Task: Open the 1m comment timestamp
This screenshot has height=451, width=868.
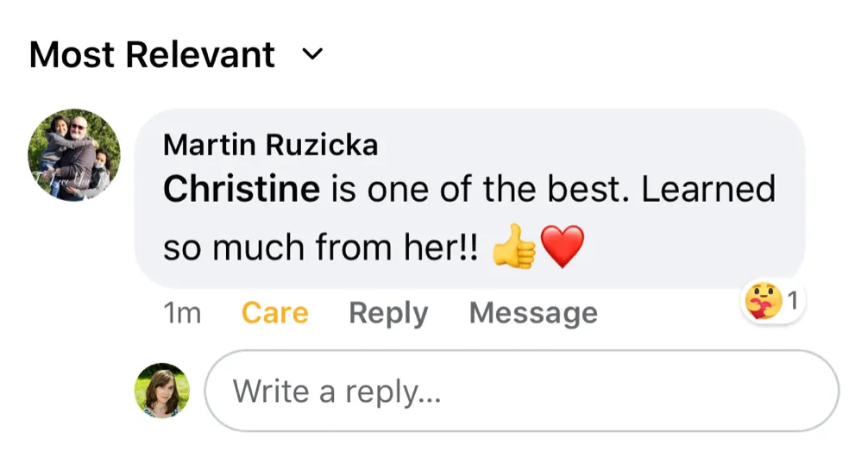Action: pos(181,313)
